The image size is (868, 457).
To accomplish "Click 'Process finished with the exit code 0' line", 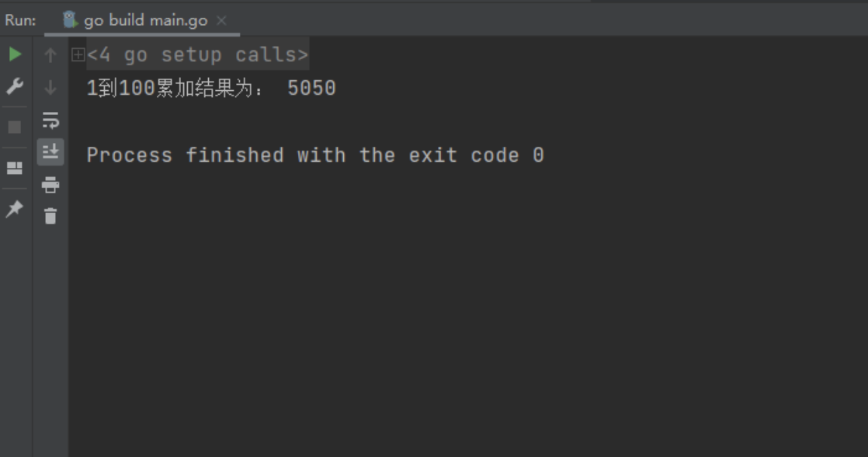I will point(315,155).
